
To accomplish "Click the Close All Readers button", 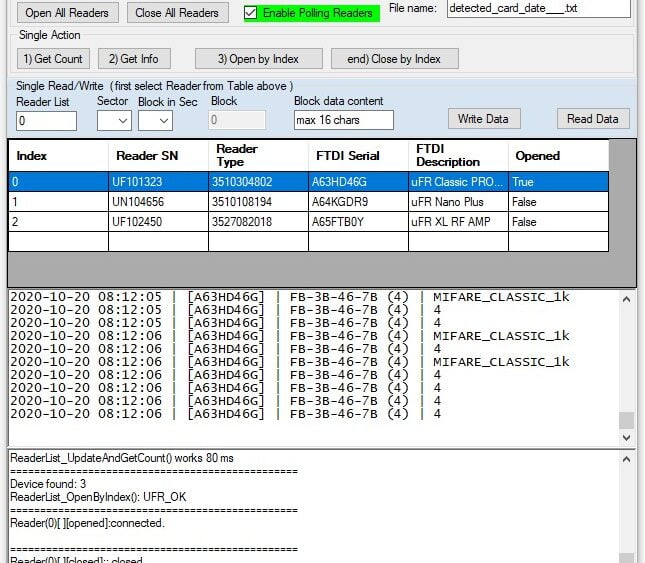I will (177, 13).
